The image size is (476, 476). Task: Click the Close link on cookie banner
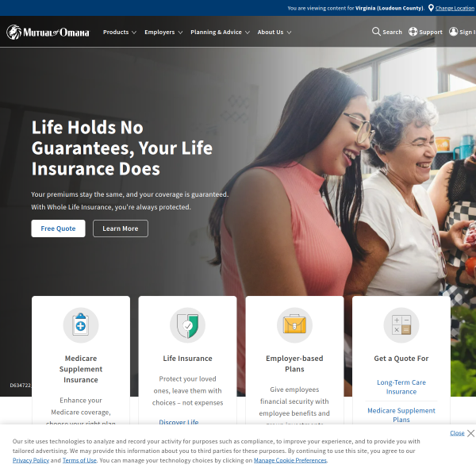pyautogui.click(x=457, y=433)
